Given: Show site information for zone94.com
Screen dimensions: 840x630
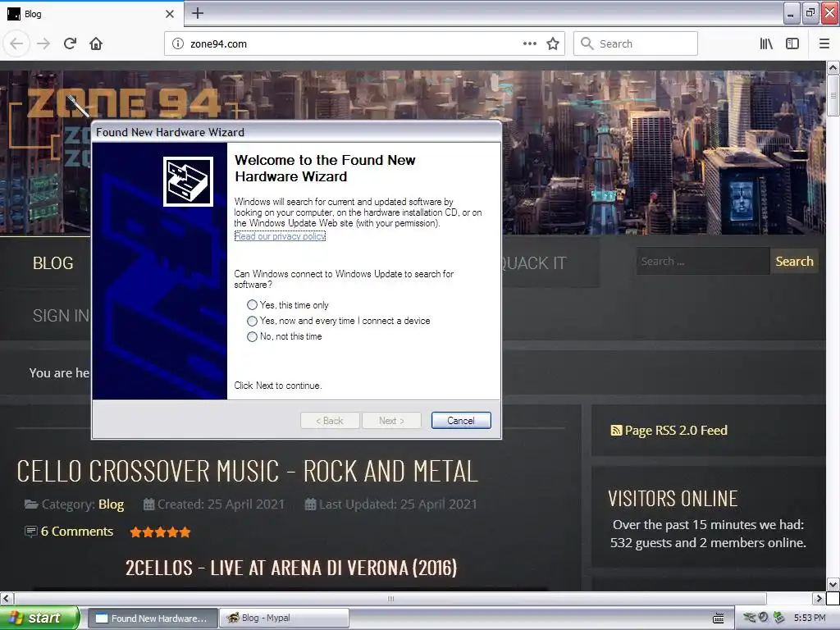Looking at the screenshot, I should (x=178, y=44).
